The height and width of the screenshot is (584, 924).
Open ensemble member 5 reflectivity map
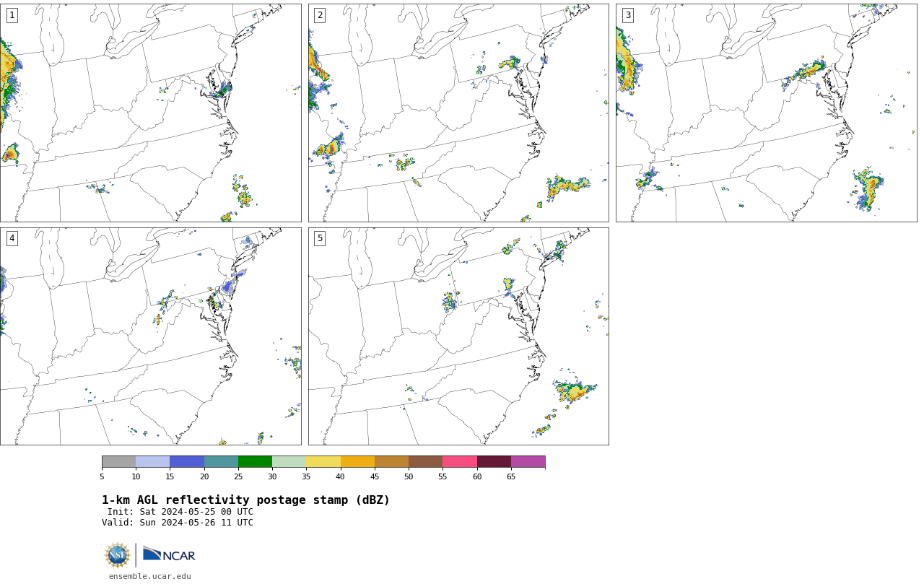tap(458, 336)
